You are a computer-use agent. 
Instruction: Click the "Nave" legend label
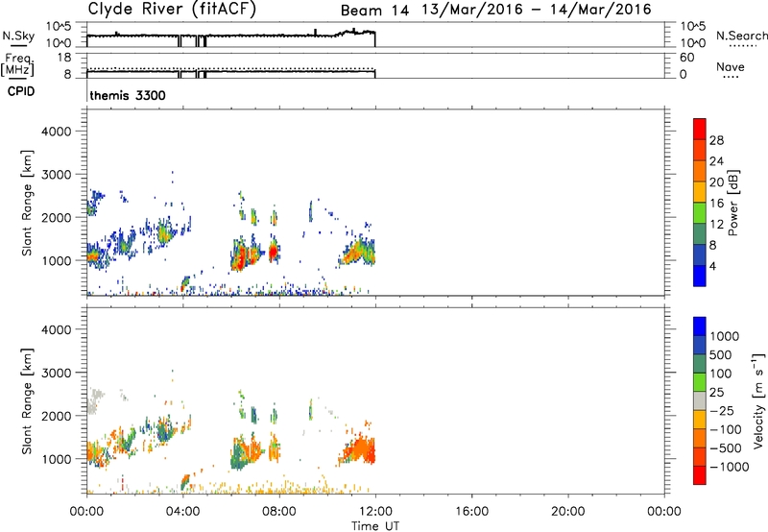(x=731, y=66)
